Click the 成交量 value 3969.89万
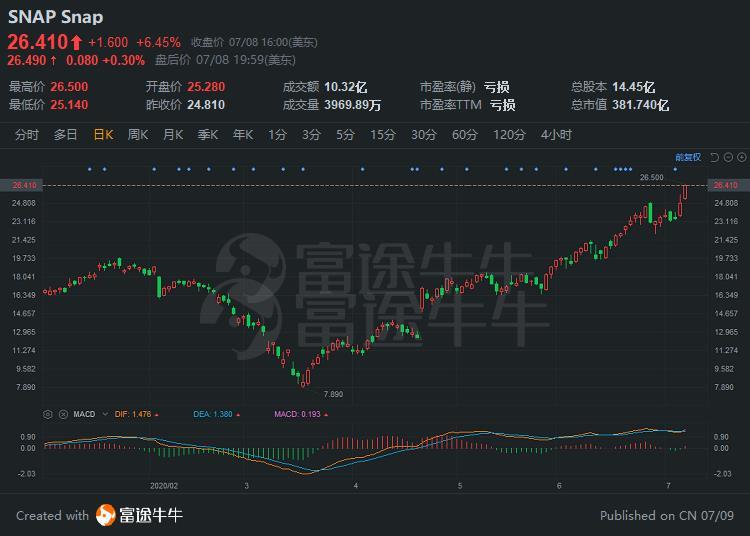 tap(353, 105)
